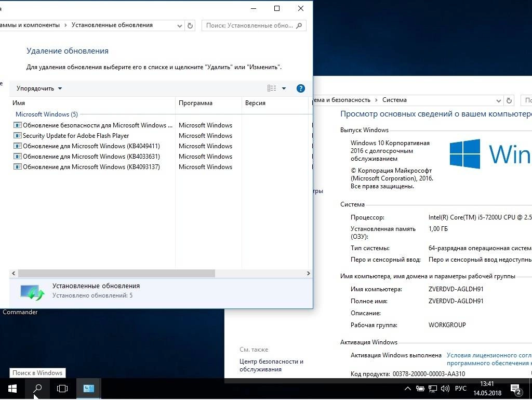Click the Windows logo in System window
The image size is (532, 400).
click(465, 154)
